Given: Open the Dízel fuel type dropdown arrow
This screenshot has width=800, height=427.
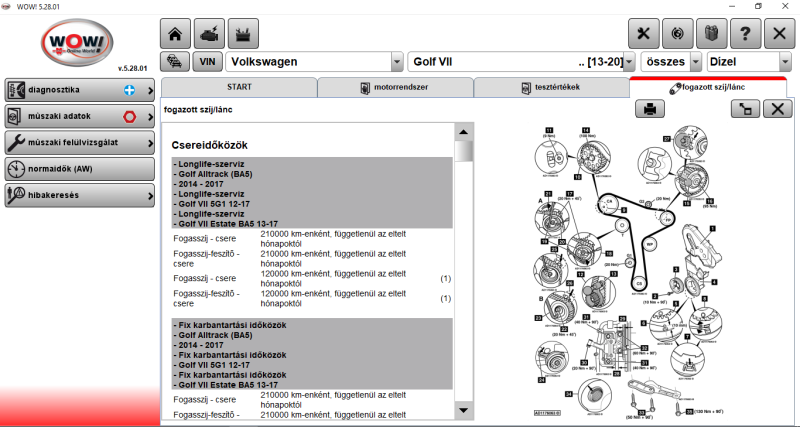Looking at the screenshot, I should pos(785,62).
